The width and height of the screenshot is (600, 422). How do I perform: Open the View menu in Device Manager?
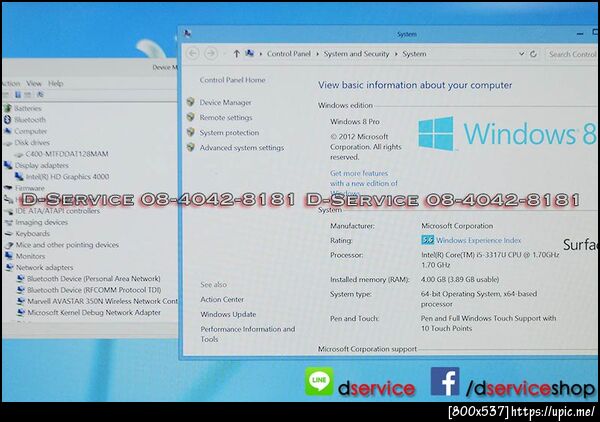34,83
